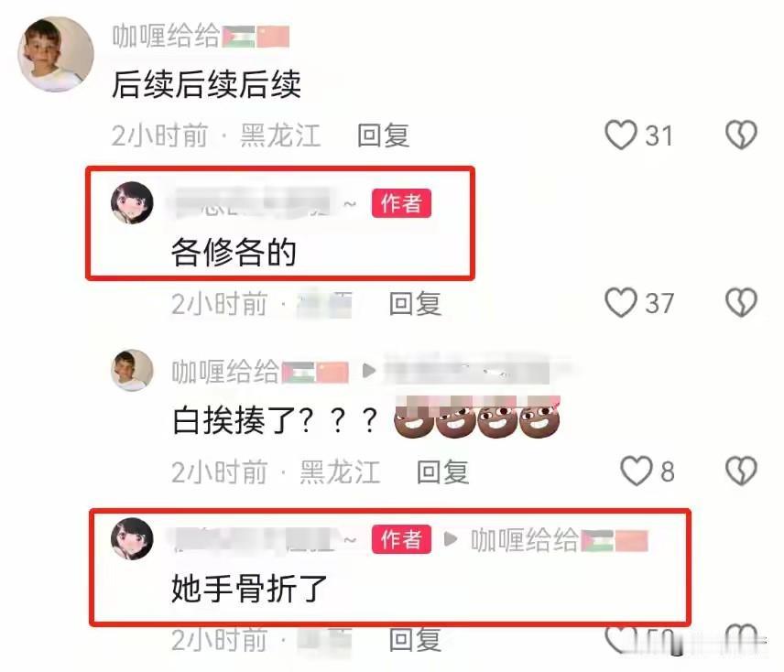Image resolution: width=784 pixels, height=672 pixels.
Task: Dislike the 各修各的 reply
Action: (741, 303)
